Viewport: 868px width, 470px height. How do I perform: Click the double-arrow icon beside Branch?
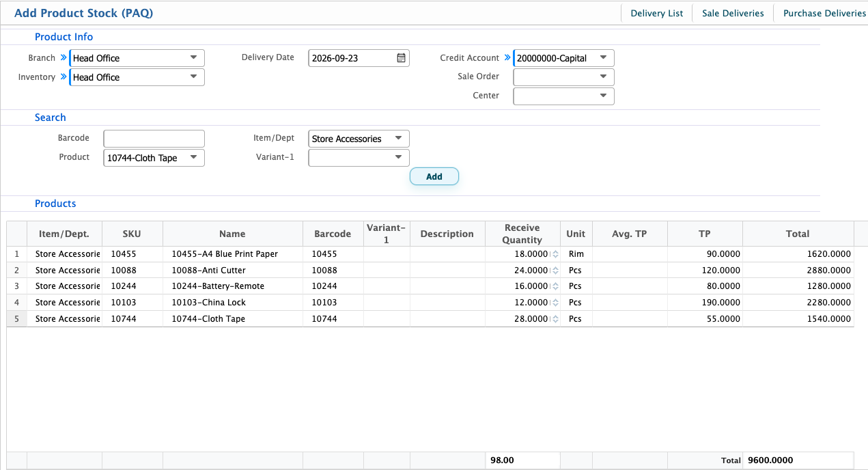[64, 58]
